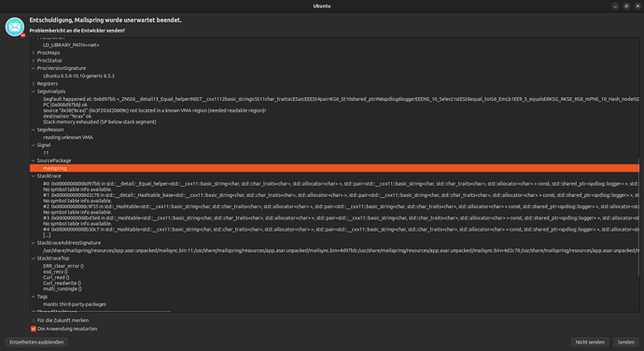644x351 pixels.
Task: Select 'Ubuntu 6.5.0-10.10-generic 6.5.3' row
Action: 78,76
